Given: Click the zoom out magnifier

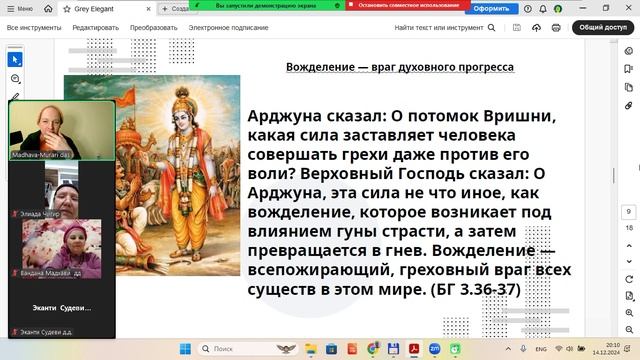Looking at the screenshot, I should (629, 329).
